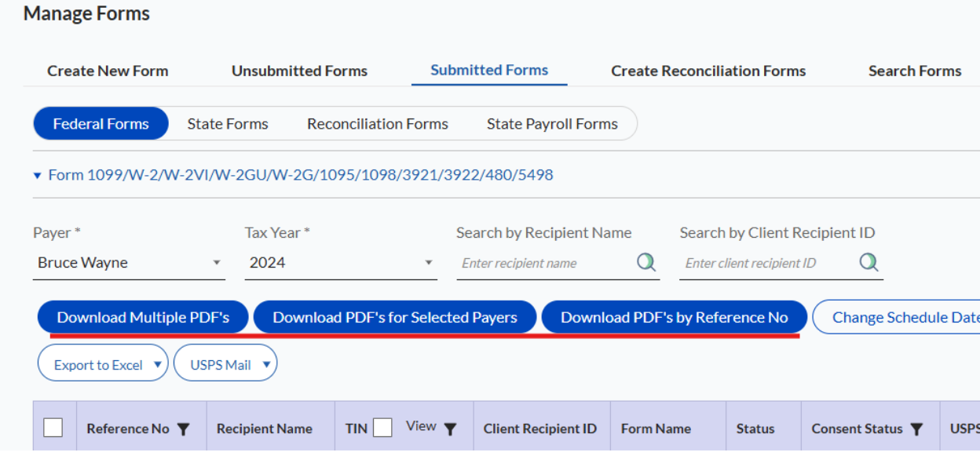Expand the USPS Mail dropdown

[x=267, y=363]
